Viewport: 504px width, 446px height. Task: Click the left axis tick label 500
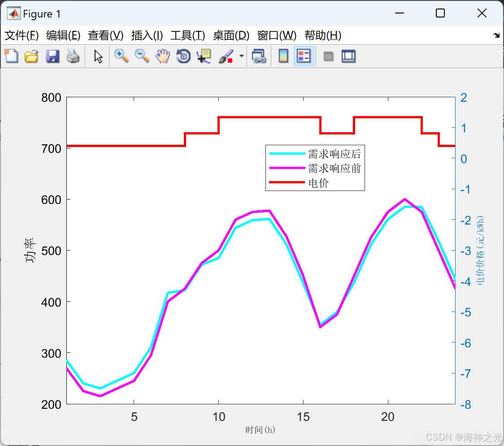51,251
